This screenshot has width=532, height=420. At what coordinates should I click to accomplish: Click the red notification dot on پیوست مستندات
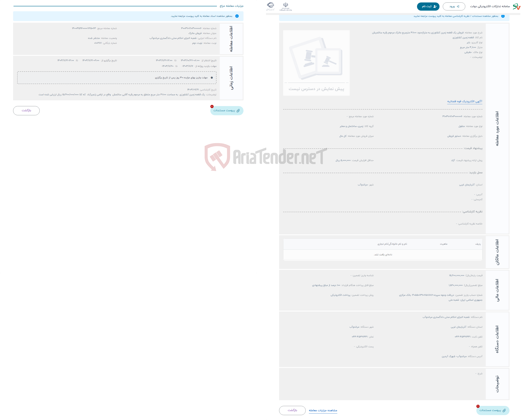(212, 106)
